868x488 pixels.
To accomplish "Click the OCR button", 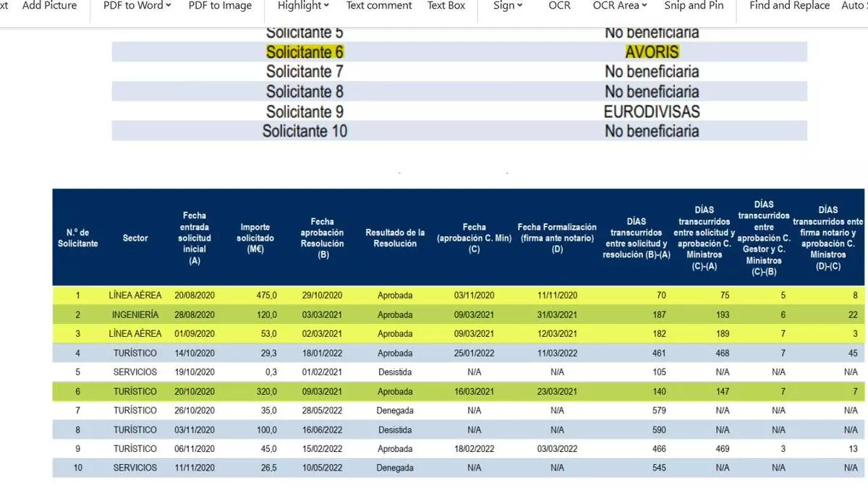I will click(x=559, y=6).
